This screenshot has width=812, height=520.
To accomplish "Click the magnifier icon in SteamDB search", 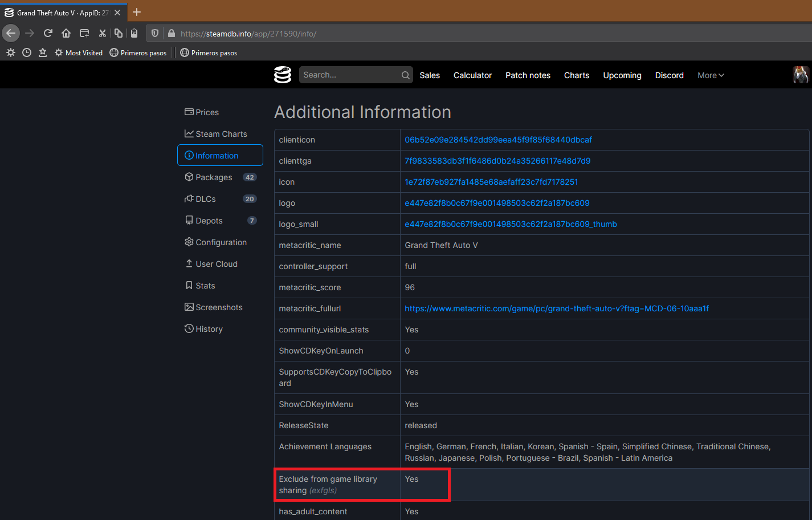I will 406,75.
